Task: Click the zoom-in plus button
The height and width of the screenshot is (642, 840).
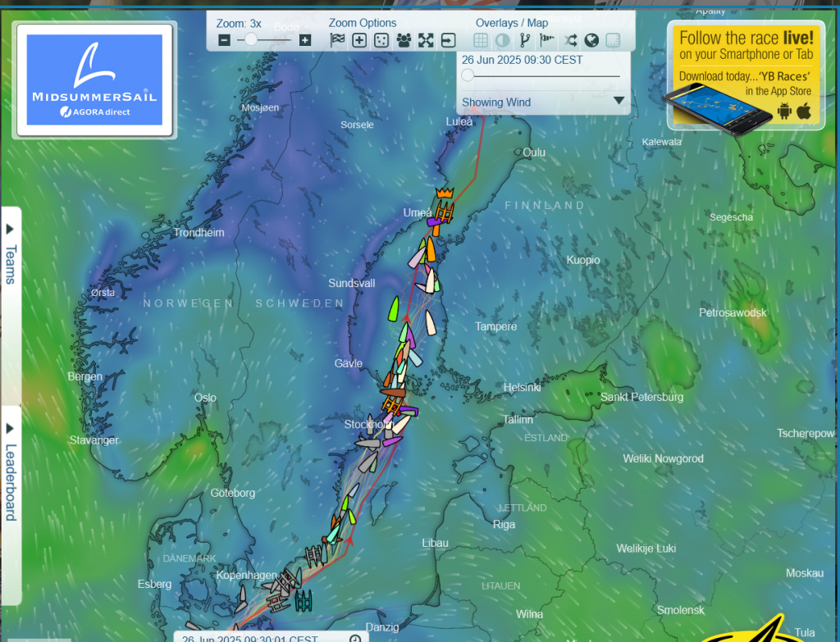Action: coord(305,40)
